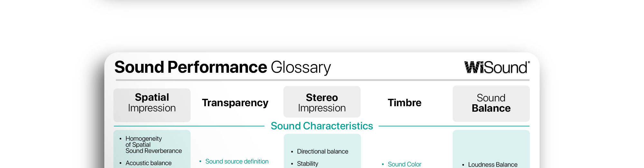The image size is (644, 168).
Task: Click the Sound Characteristics section title
Action: 322,126
